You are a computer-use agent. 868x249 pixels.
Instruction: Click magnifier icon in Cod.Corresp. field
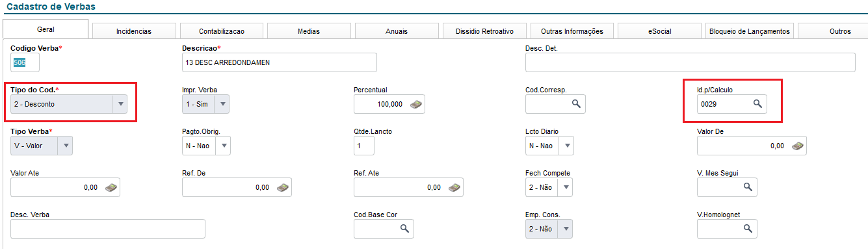pos(576,104)
